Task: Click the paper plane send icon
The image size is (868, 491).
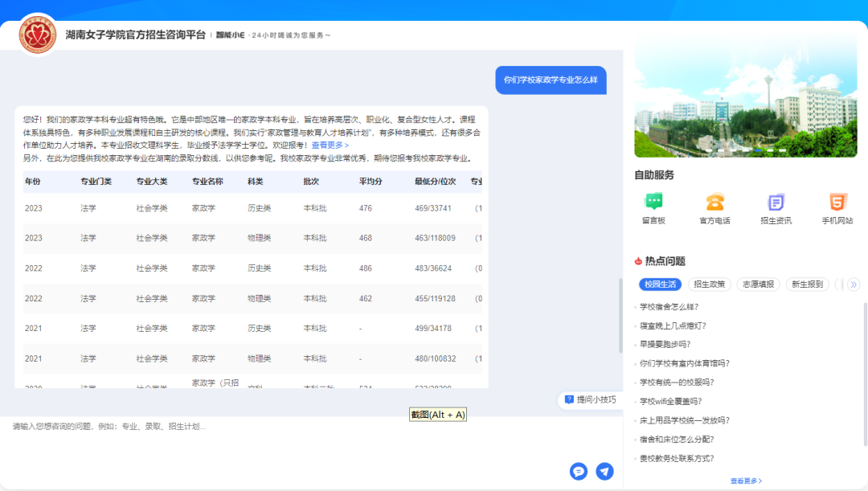Action: coord(604,472)
